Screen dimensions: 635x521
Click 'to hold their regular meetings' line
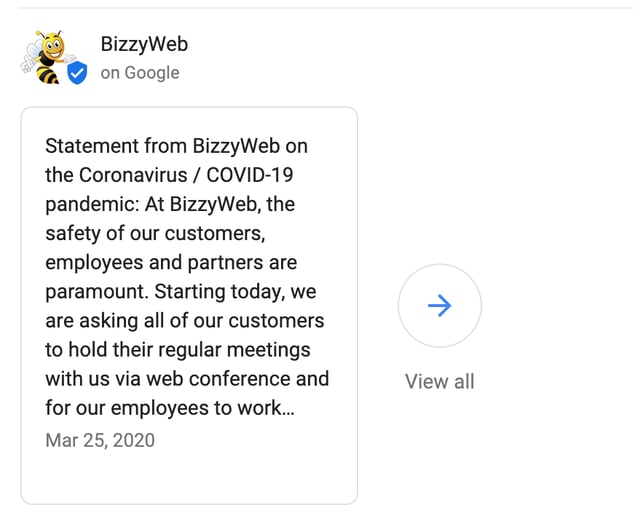tap(178, 350)
